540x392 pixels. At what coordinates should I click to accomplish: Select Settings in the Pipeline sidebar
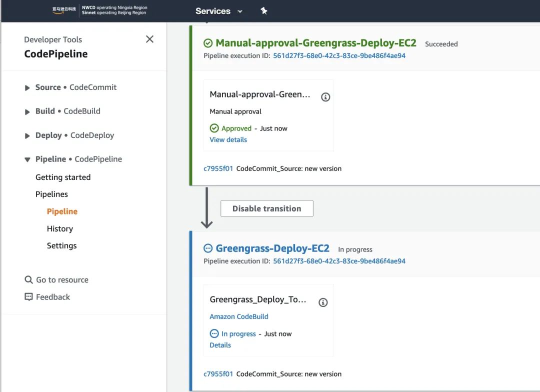[61, 245]
